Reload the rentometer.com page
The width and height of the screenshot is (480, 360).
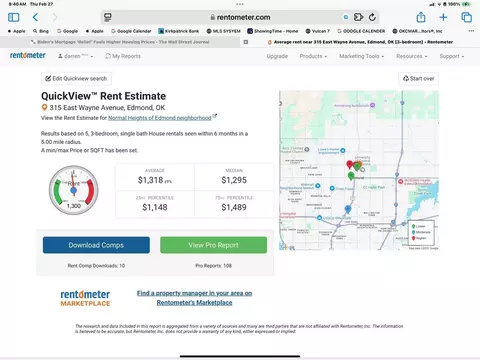coord(372,17)
